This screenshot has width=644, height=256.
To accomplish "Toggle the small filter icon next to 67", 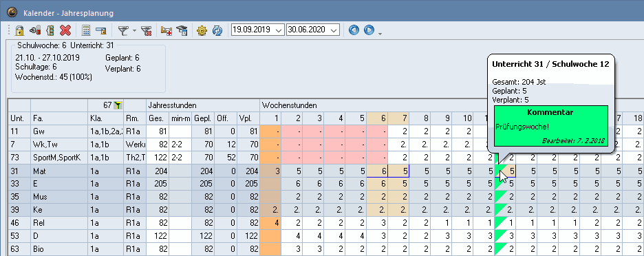I will click(117, 105).
